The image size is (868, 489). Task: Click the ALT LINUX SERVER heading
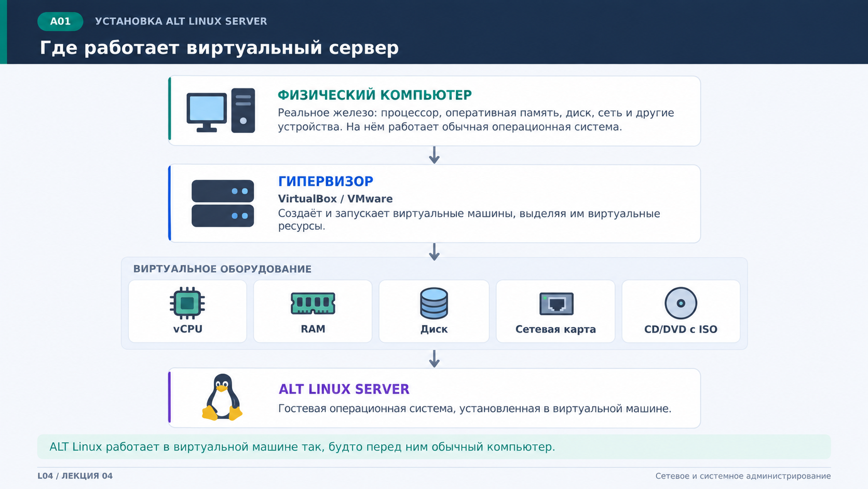(344, 389)
